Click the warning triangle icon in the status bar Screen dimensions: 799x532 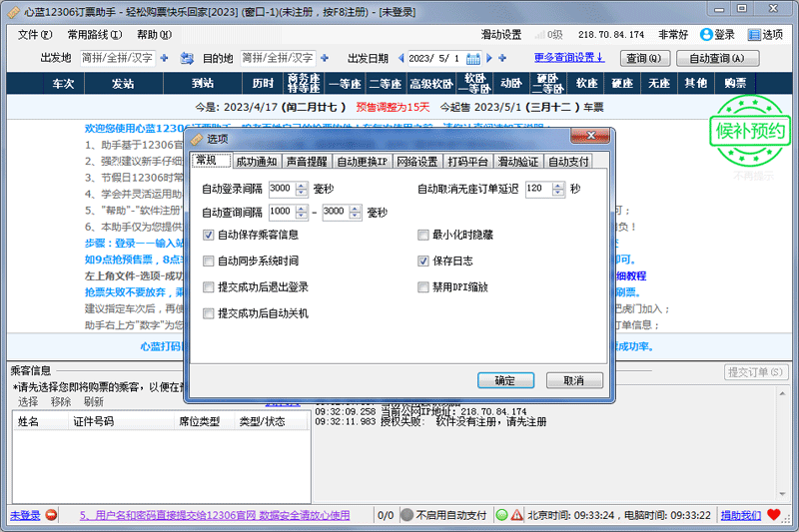[516, 515]
